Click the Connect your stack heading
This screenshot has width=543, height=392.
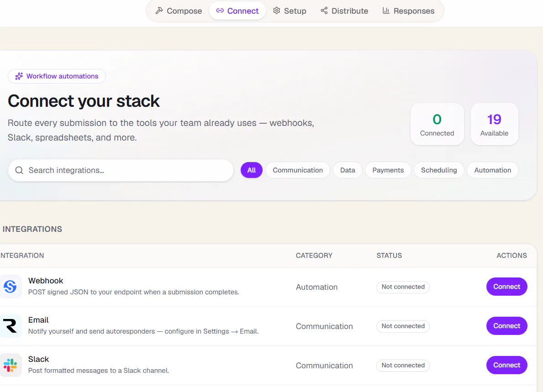[84, 101]
